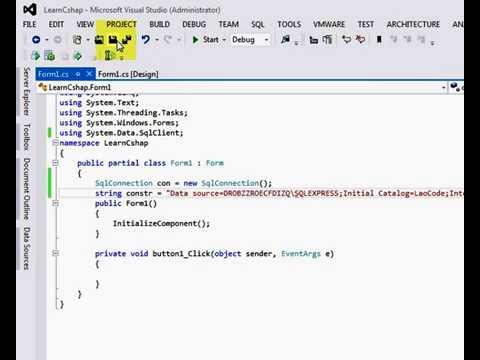Save Form1.cs with the single-disk icon

click(113, 40)
